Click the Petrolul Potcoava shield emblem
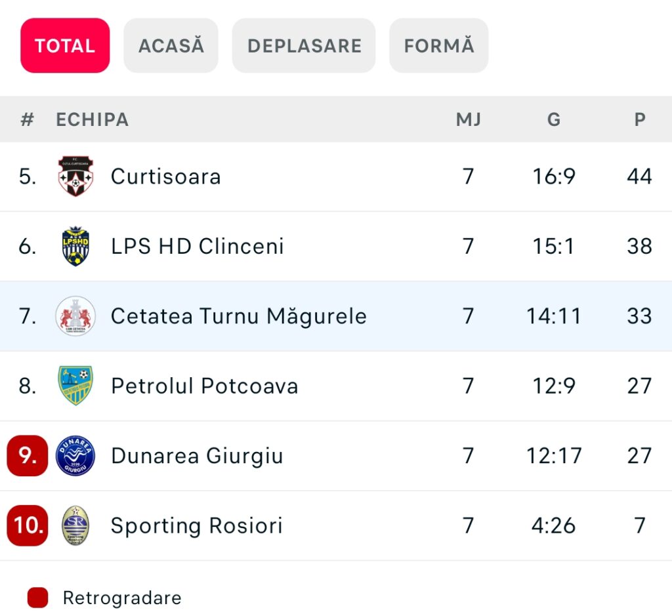The height and width of the screenshot is (616, 672). 75,386
